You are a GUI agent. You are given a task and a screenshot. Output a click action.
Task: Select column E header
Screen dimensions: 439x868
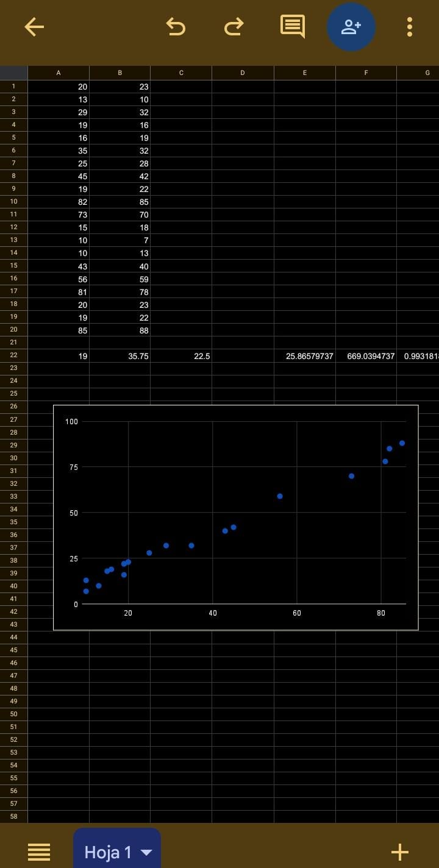pyautogui.click(x=305, y=73)
